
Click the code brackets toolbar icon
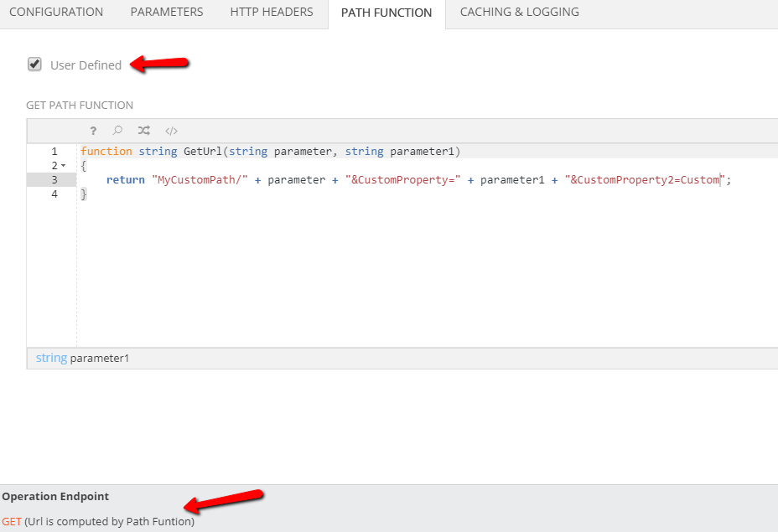coord(171,131)
